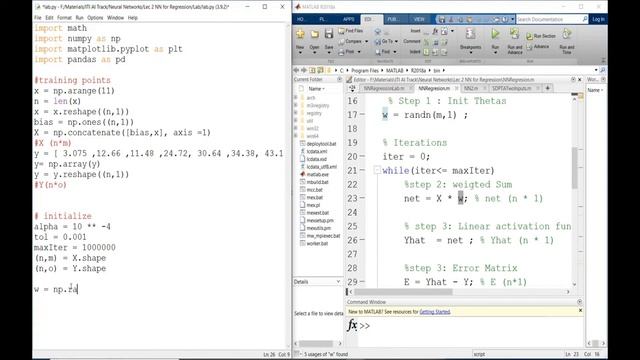Switch to the VIEW ribbon tab
Screen dimensions: 640x360
(419, 19)
